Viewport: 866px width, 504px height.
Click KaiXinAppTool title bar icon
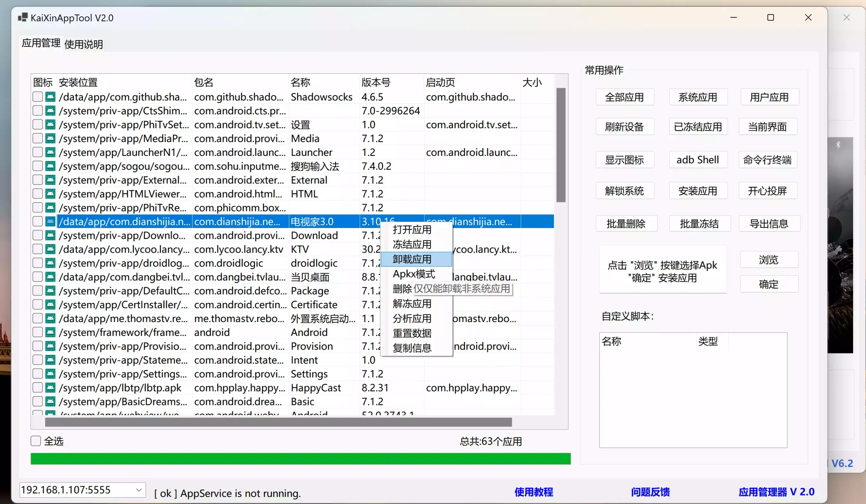pos(23,18)
